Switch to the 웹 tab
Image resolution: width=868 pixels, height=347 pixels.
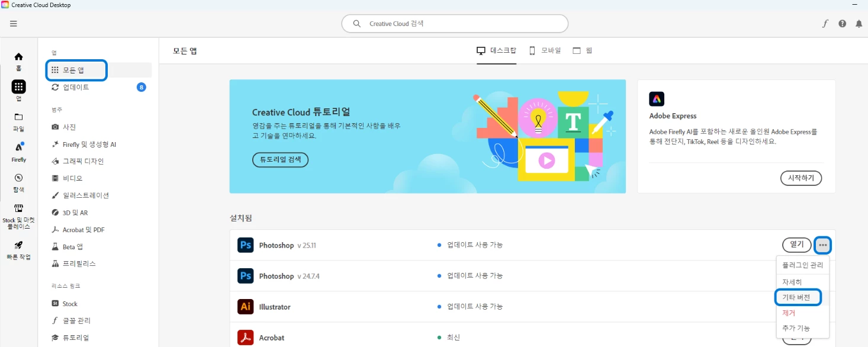(583, 51)
